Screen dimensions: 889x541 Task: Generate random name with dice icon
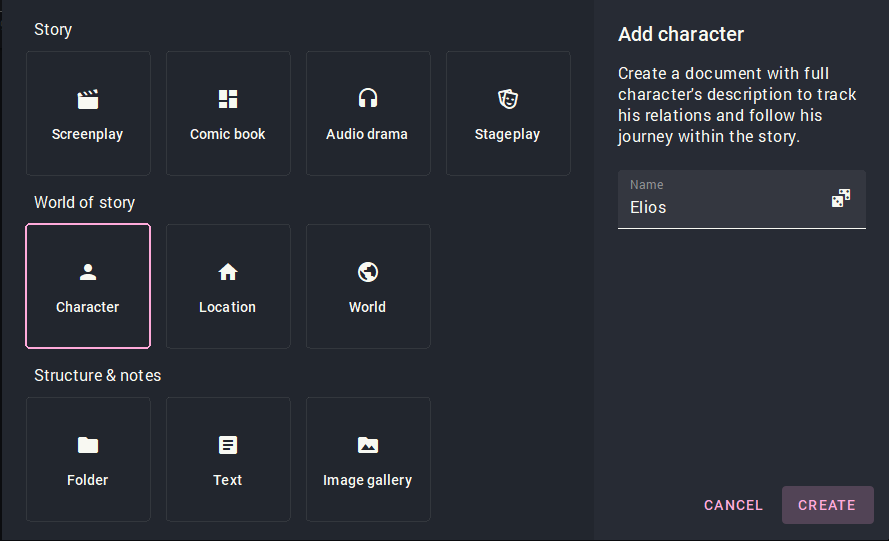[841, 198]
